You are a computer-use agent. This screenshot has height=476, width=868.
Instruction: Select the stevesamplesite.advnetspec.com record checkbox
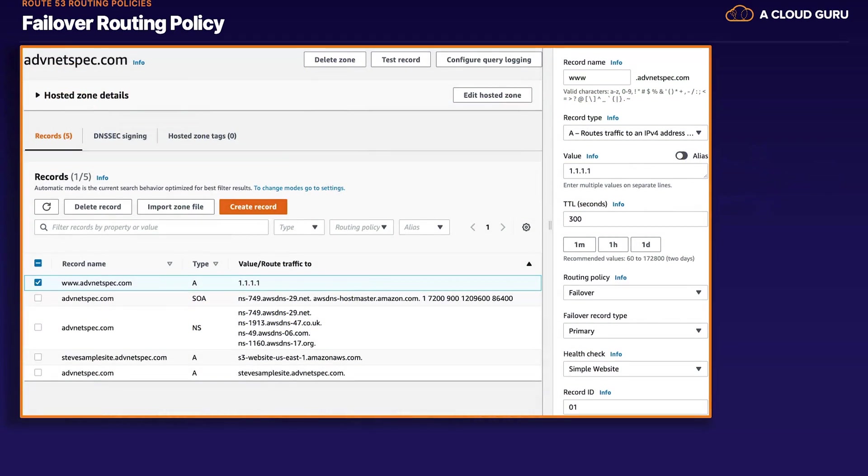[38, 357]
